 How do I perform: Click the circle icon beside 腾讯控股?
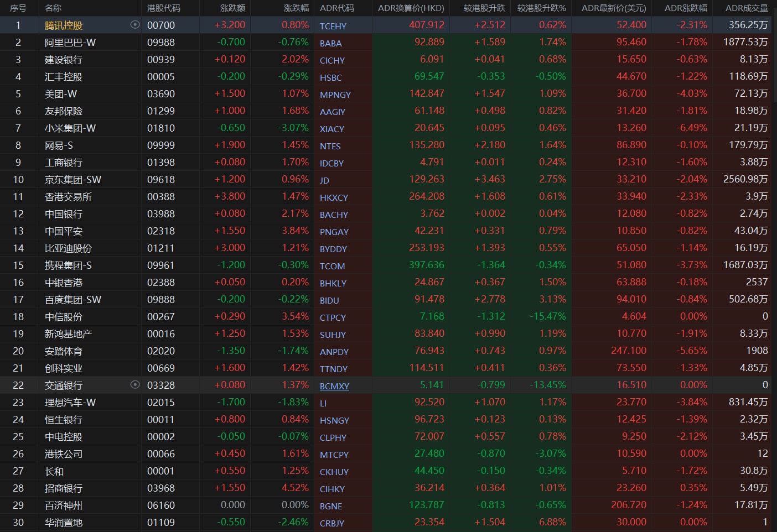134,25
